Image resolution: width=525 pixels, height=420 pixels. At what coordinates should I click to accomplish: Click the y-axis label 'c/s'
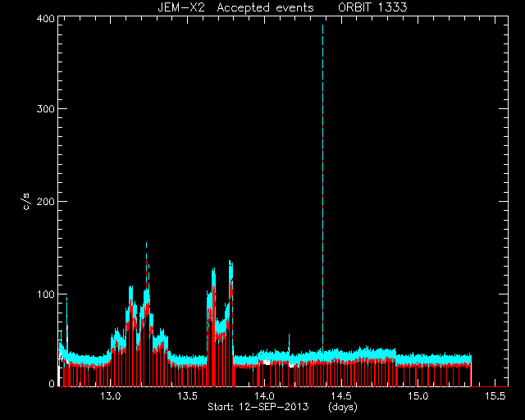[x=27, y=201]
